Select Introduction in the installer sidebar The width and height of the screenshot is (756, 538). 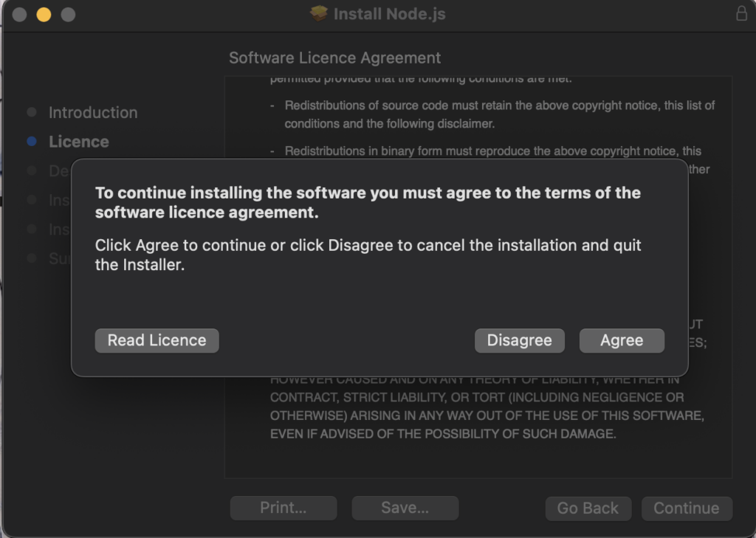[x=93, y=112]
